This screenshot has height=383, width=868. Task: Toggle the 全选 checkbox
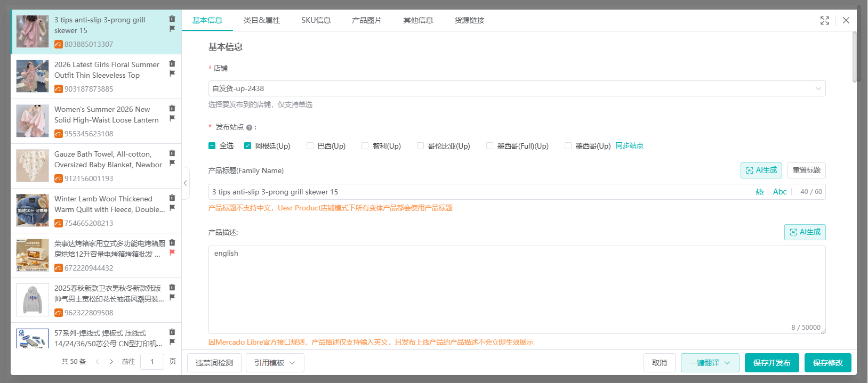coord(212,145)
